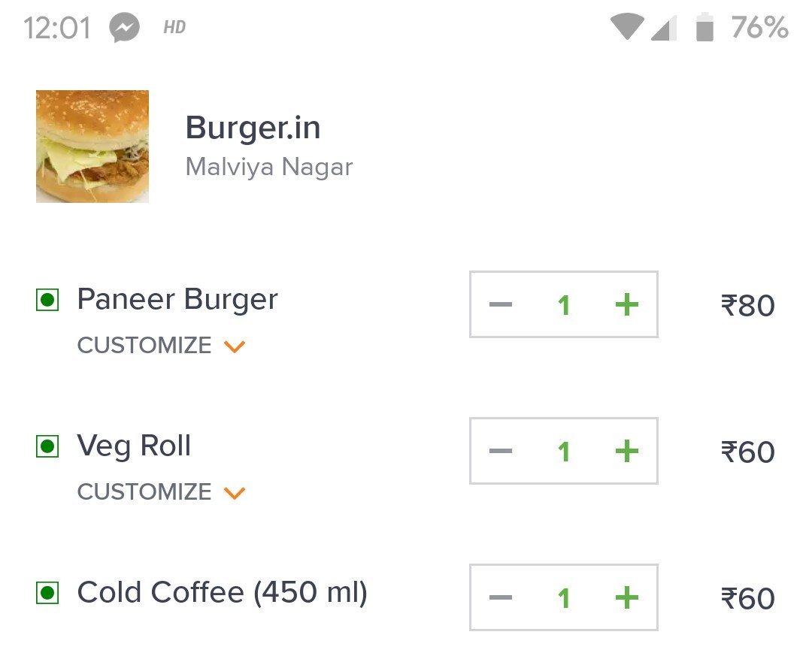Tap the Messenger notification icon in status bar

click(124, 27)
